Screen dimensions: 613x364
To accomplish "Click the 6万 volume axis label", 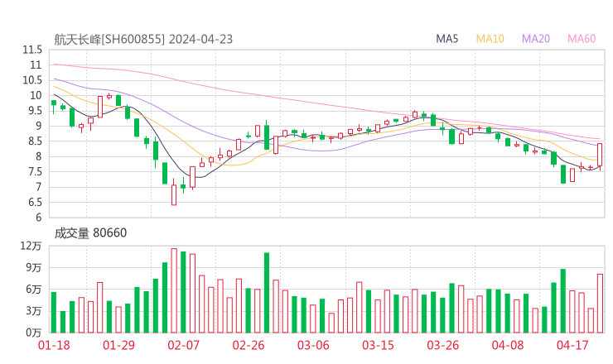I will coord(34,290).
